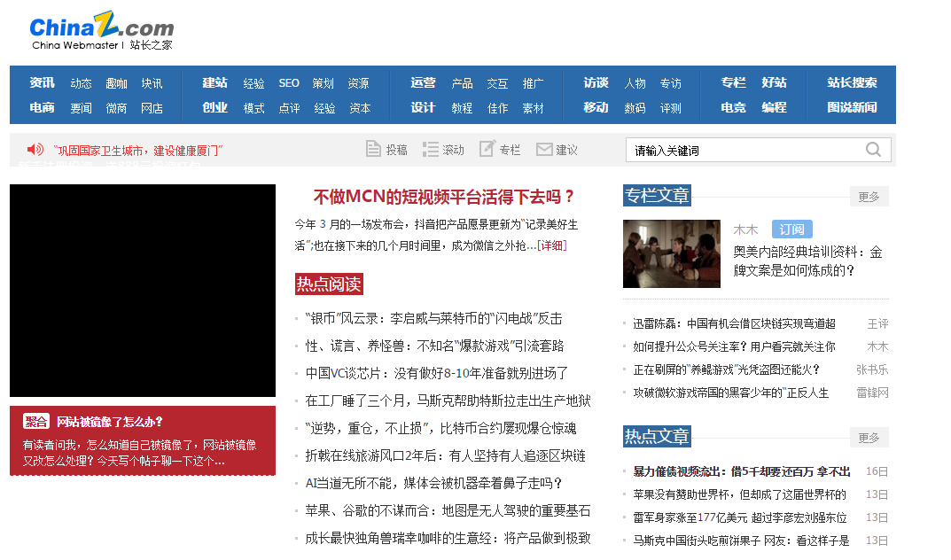Open the 资讯 navigation menu
This screenshot has height=560, width=951.
[42, 82]
